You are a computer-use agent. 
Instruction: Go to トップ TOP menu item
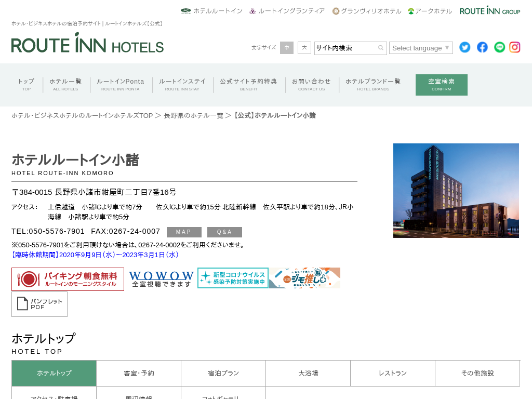click(26, 85)
